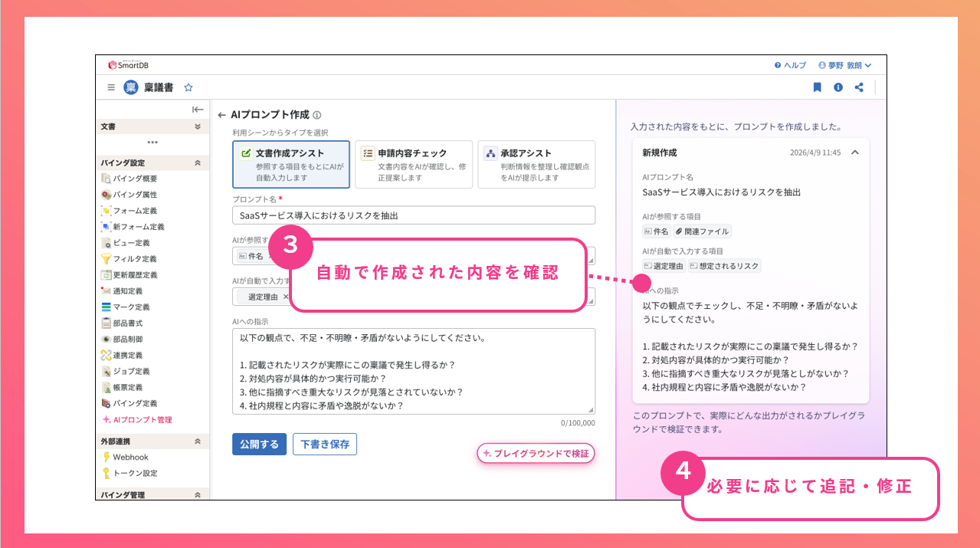Image resolution: width=980 pixels, height=548 pixels.
Task: Select the 文書作成アシスト type card
Action: pos(291,164)
